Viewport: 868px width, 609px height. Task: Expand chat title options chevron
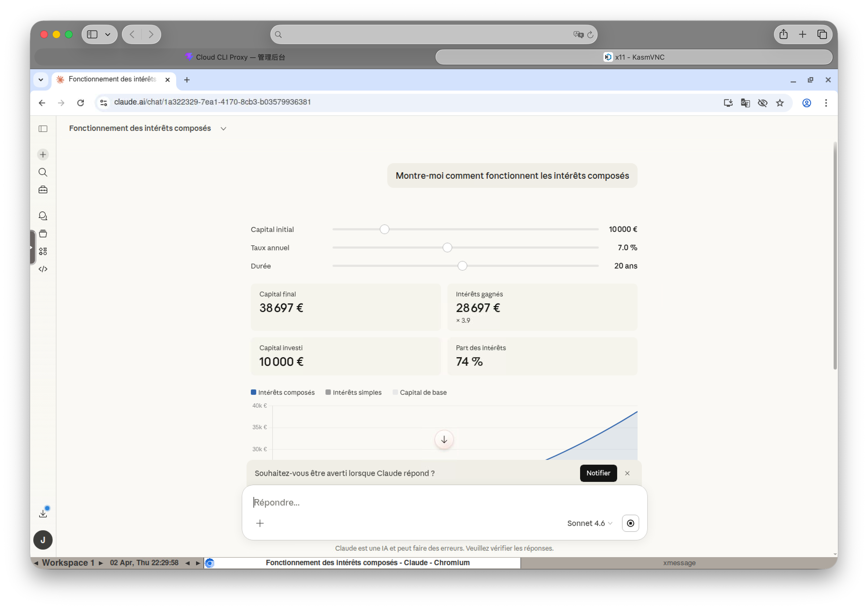(x=223, y=129)
